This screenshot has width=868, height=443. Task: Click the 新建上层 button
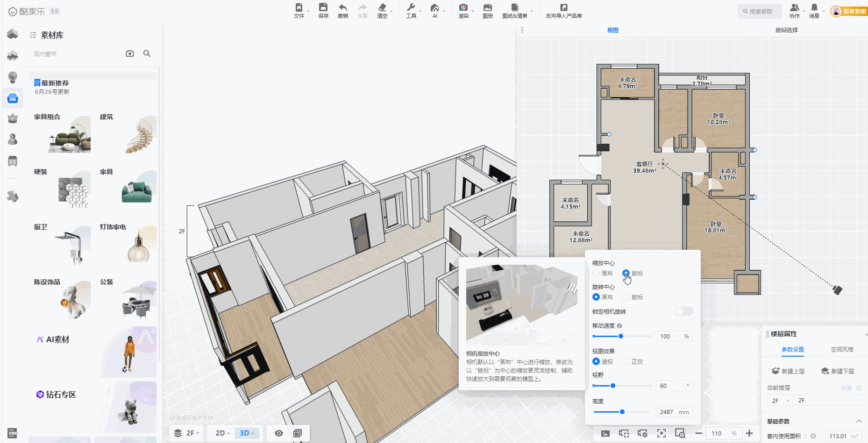coord(788,371)
